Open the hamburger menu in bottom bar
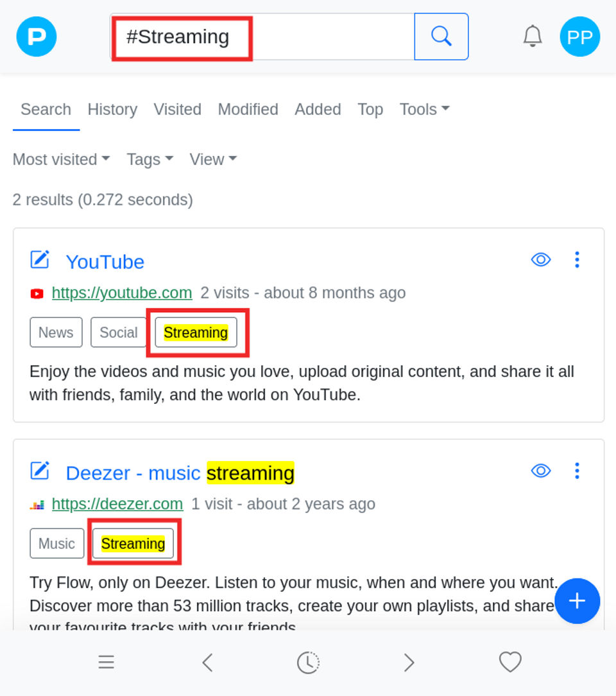 (x=107, y=662)
